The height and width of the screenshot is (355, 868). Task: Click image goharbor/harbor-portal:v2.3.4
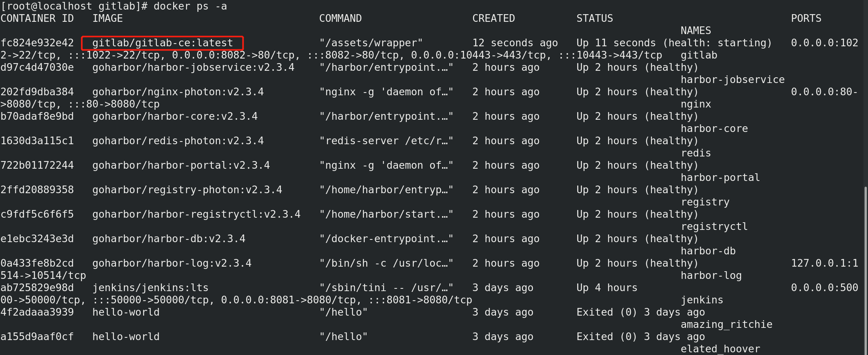181,165
